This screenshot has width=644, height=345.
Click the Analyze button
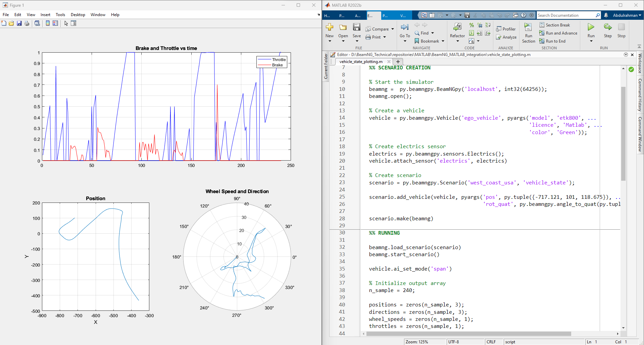[506, 37]
